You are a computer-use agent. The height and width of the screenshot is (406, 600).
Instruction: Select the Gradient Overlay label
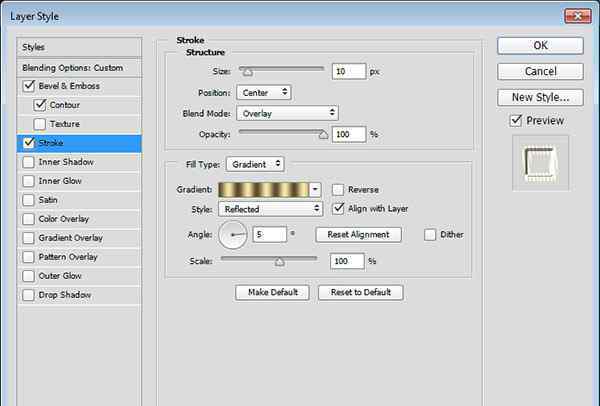pos(71,238)
